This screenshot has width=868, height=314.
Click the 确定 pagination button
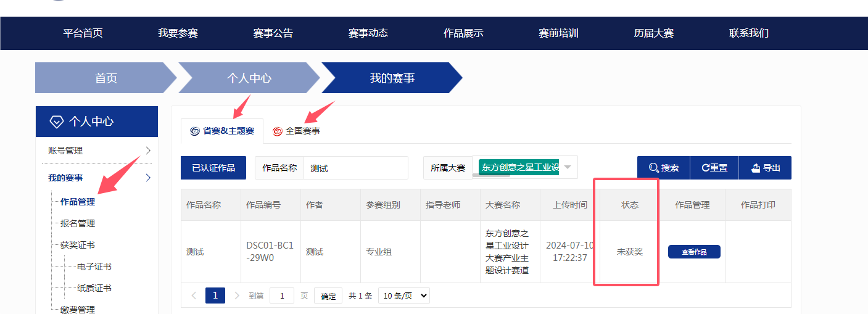328,295
